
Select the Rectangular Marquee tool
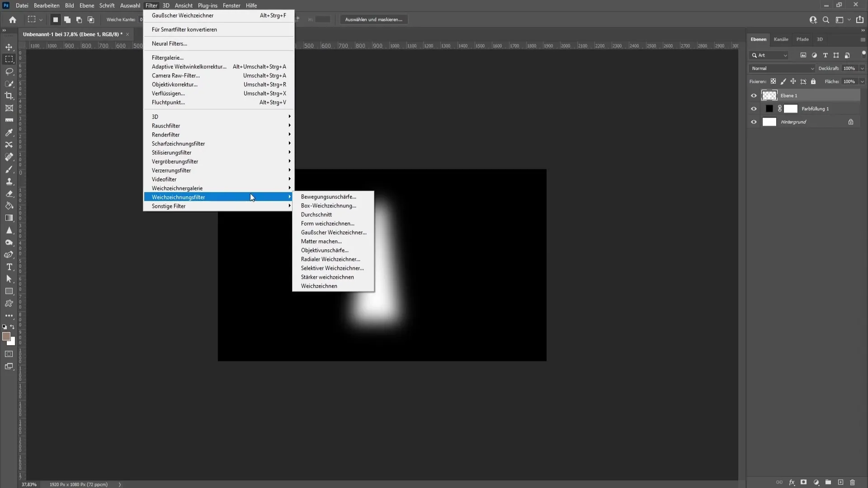pyautogui.click(x=9, y=58)
